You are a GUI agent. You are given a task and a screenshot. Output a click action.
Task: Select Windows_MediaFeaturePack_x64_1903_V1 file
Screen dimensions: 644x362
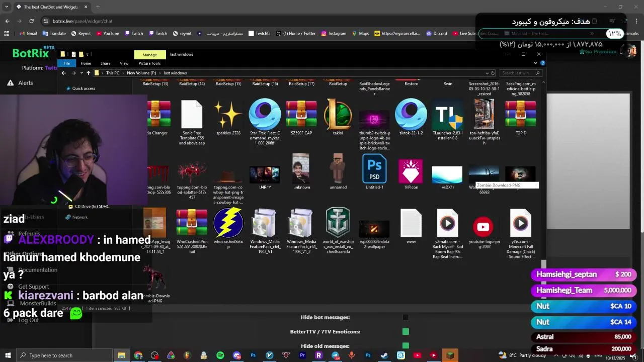(x=265, y=231)
